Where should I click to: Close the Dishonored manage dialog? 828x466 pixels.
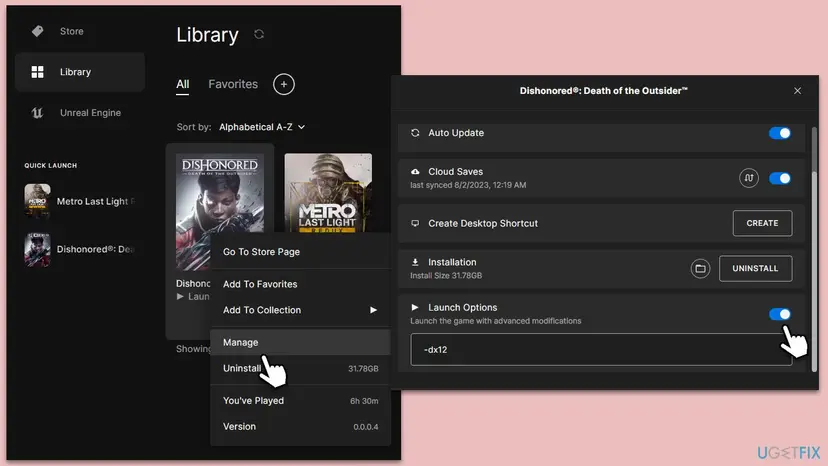pos(797,91)
